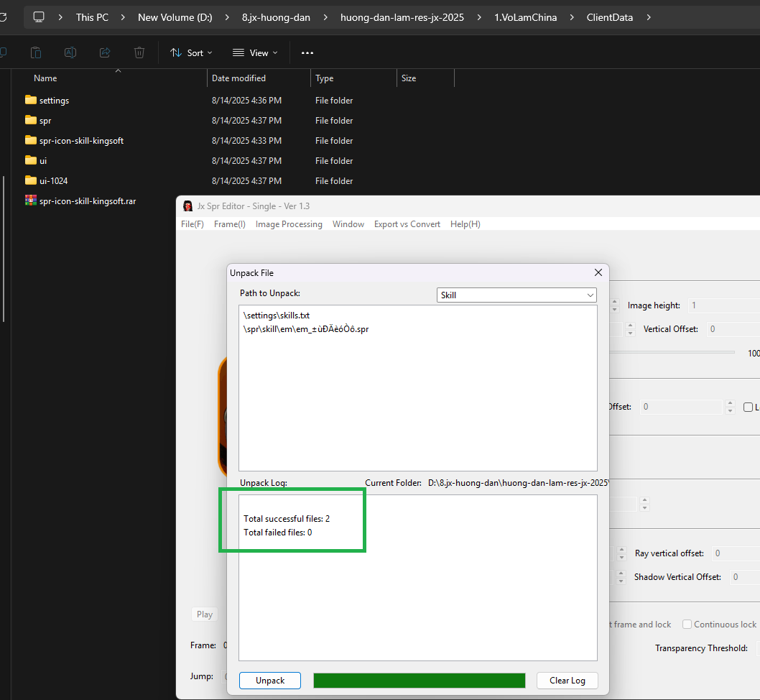
Task: Click the green unpack progress bar
Action: coord(420,681)
